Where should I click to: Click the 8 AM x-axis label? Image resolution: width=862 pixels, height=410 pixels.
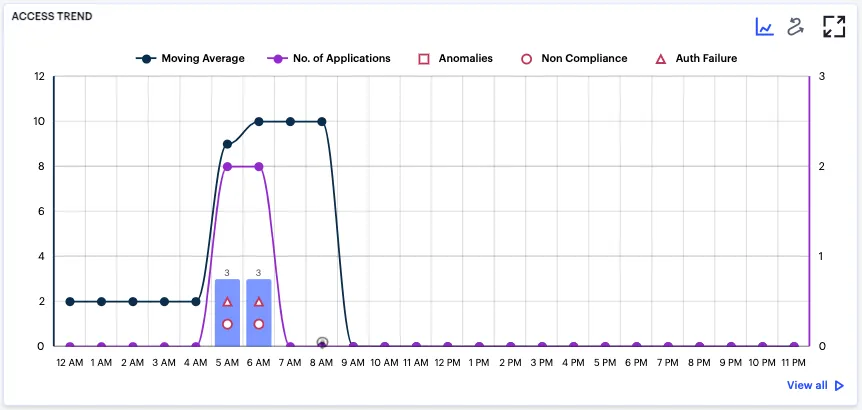[322, 363]
